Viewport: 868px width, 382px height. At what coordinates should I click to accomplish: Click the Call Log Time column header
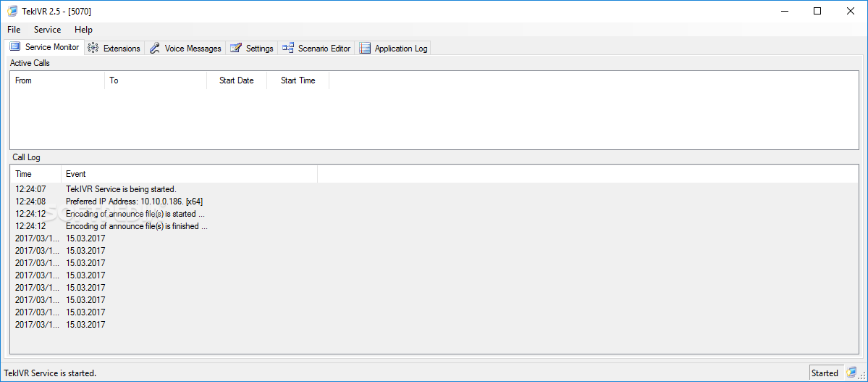35,174
